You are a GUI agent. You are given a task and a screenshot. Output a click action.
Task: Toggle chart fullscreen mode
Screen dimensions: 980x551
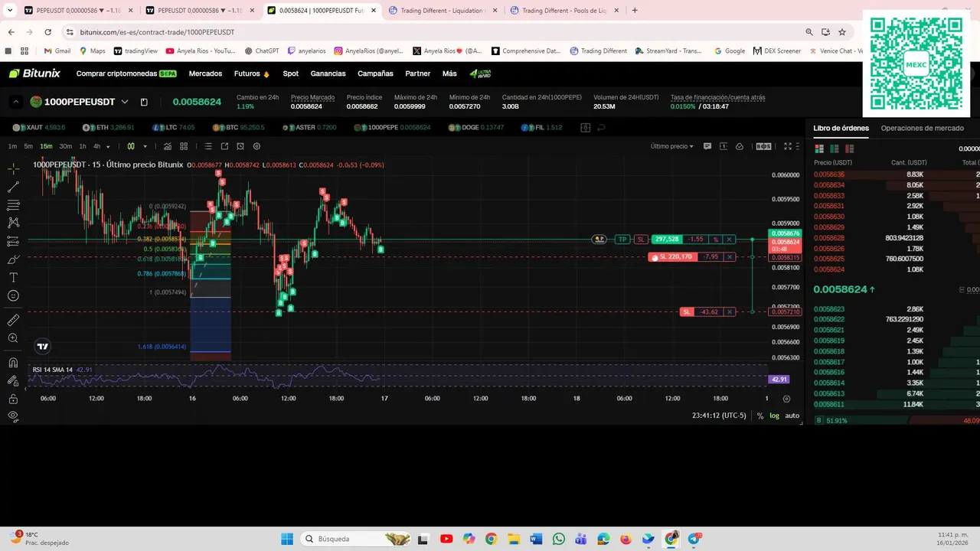pyautogui.click(x=788, y=146)
